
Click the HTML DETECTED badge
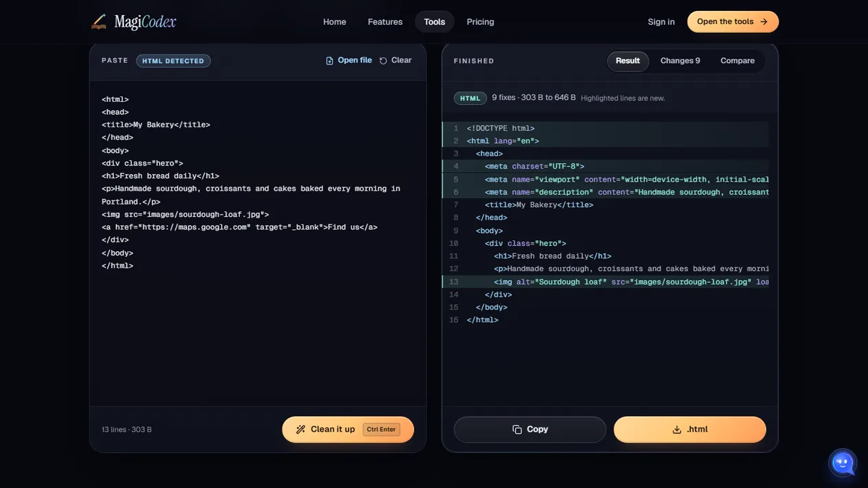173,61
